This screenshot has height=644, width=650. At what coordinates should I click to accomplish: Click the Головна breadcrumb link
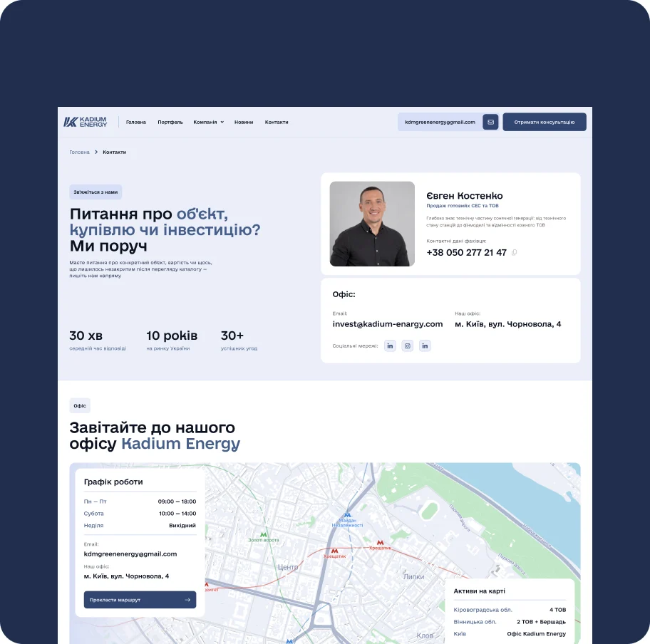[x=79, y=152]
